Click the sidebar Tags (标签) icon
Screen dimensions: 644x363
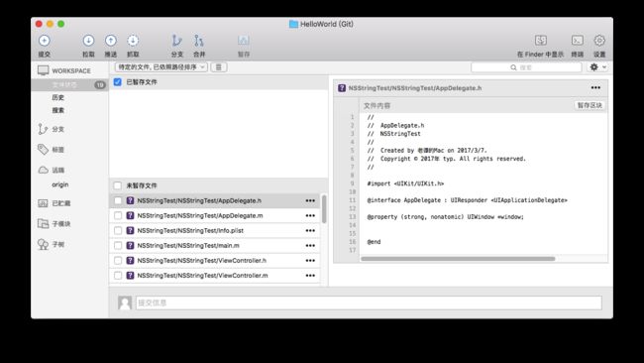(x=43, y=149)
